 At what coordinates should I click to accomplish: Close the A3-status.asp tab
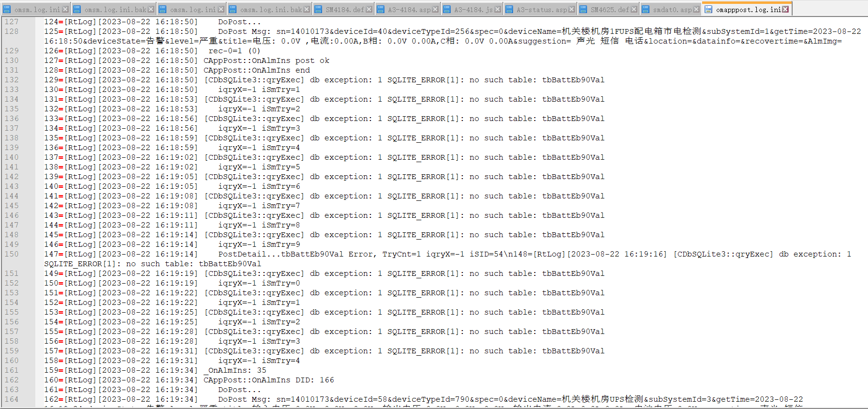(x=572, y=9)
